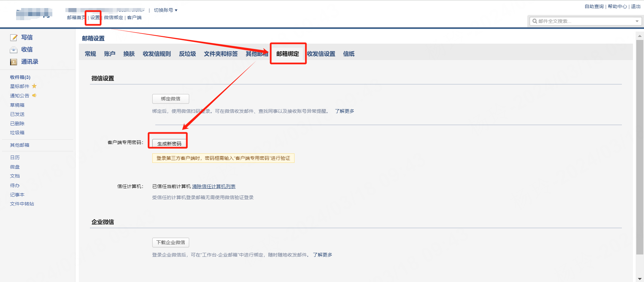Click the magnifier icon in search box

pyautogui.click(x=535, y=21)
